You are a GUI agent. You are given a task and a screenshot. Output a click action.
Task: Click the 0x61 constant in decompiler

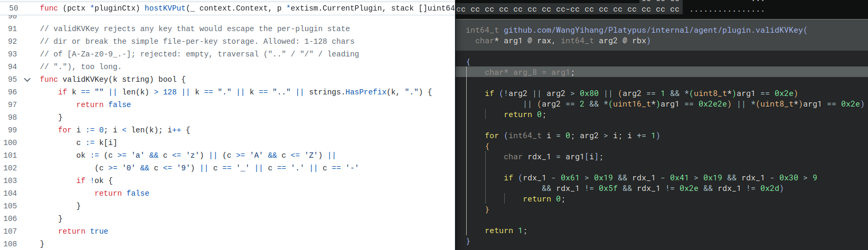coord(570,178)
